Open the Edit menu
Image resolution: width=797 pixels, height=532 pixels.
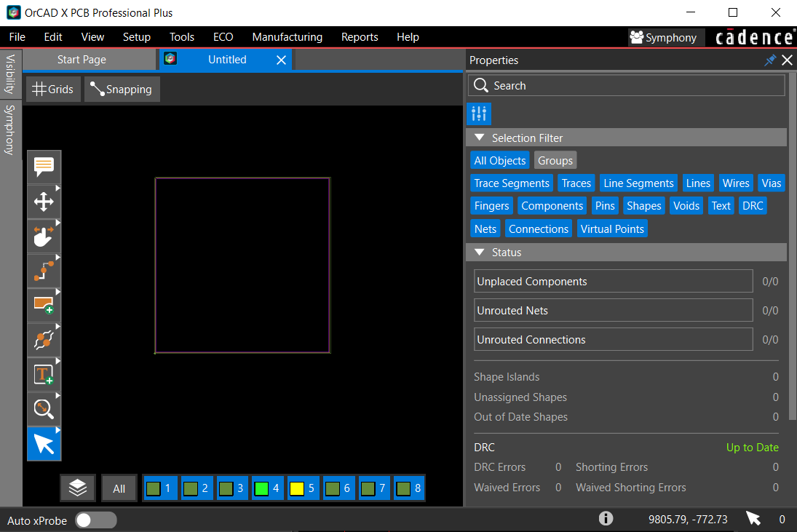tap(53, 37)
